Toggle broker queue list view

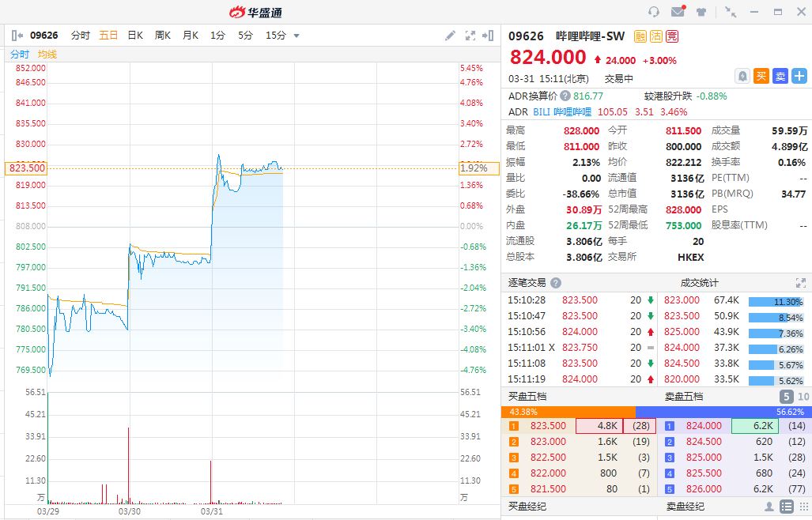787,507
